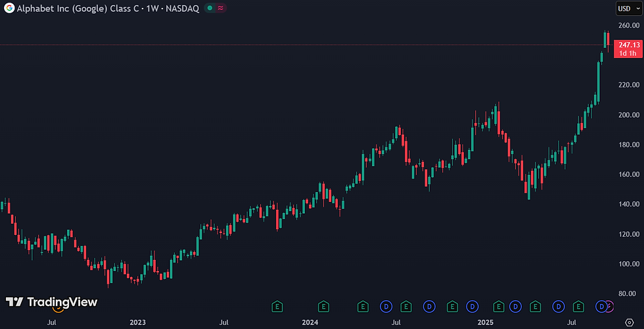Viewport: 644px width, 329px height.
Task: Click the 180.00 price axis label
Action: click(629, 145)
